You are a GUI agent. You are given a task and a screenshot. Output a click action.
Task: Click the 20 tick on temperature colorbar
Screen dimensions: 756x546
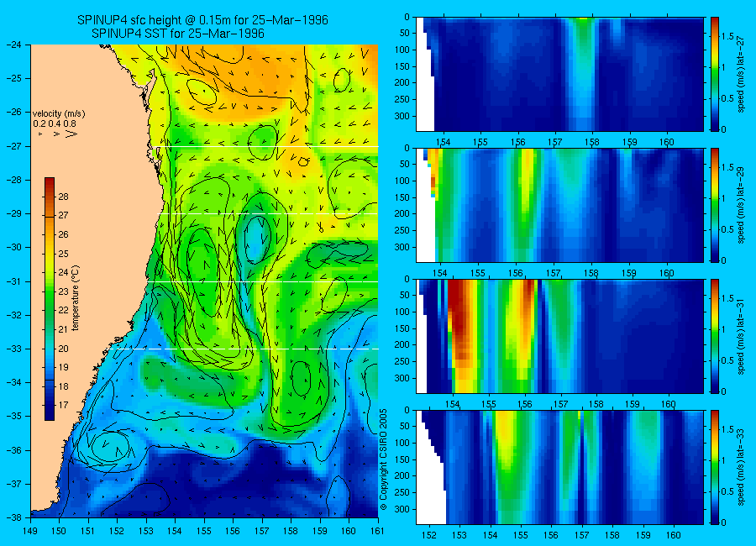pyautogui.click(x=63, y=349)
